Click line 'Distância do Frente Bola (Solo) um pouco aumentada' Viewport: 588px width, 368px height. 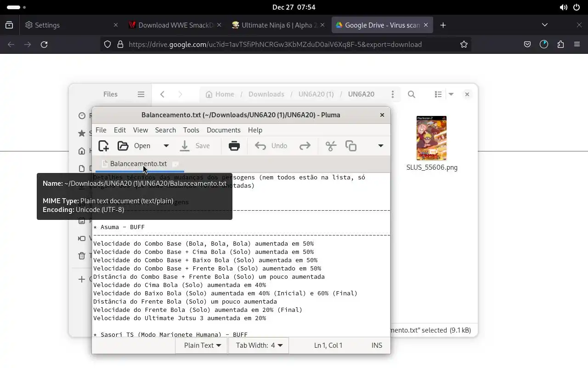coord(185,302)
